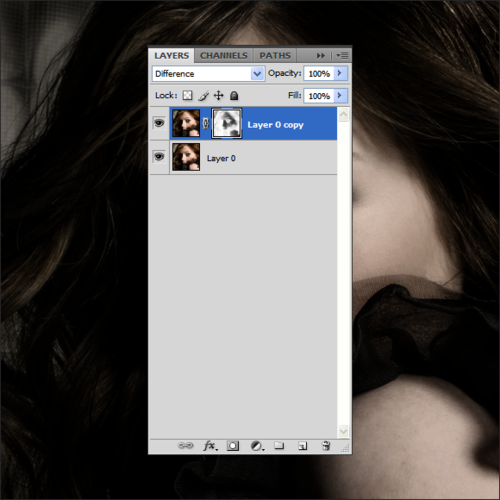Expand the Fill slider arrow
The height and width of the screenshot is (500, 500).
pyautogui.click(x=340, y=96)
